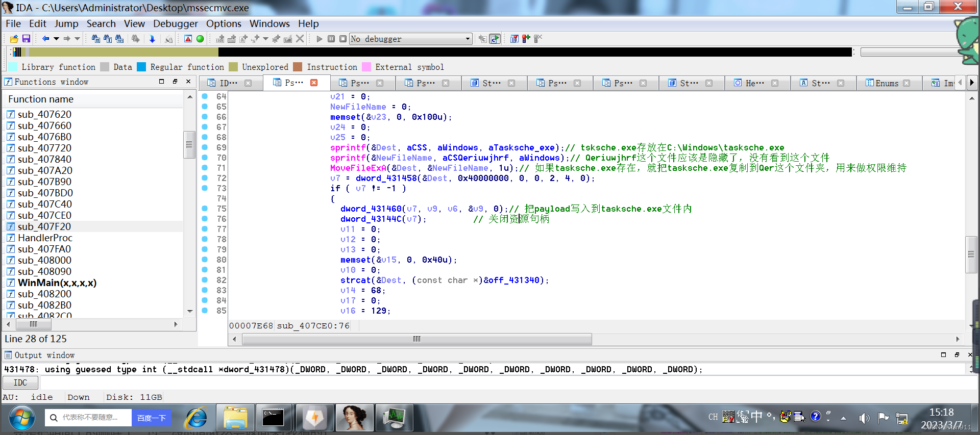The height and width of the screenshot is (435, 980).
Task: Float the Functions window panel
Action: tap(175, 81)
